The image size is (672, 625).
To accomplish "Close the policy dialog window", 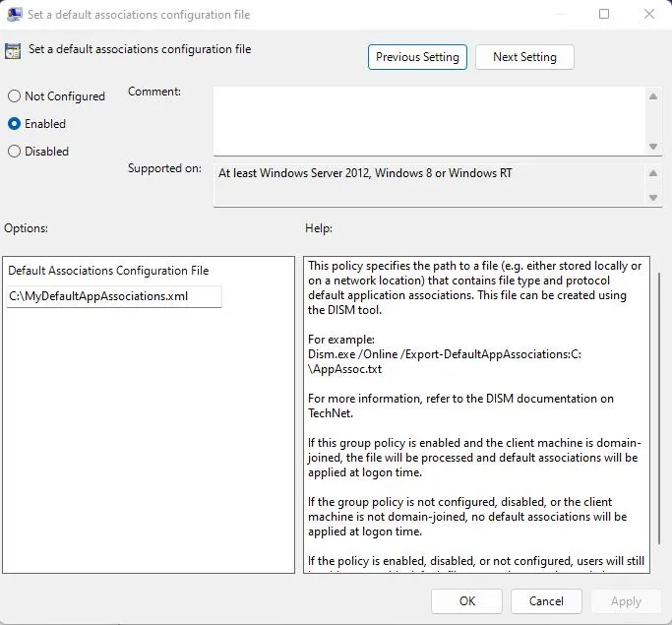I will point(649,14).
